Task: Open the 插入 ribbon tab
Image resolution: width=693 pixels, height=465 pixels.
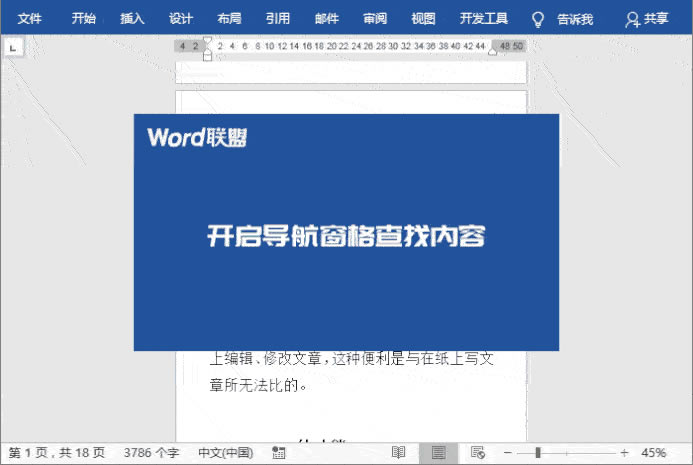Action: point(132,19)
